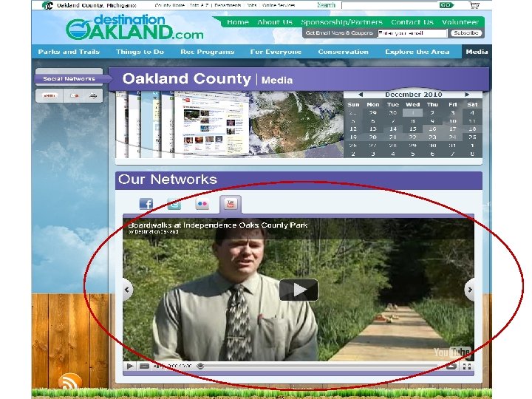The height and width of the screenshot is (399, 532).
Task: Click the Subscribe button
Action: [x=466, y=33]
